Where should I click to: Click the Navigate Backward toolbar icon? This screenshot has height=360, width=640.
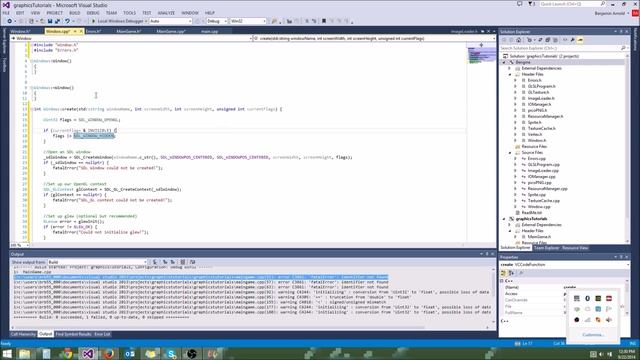[x=9, y=21]
